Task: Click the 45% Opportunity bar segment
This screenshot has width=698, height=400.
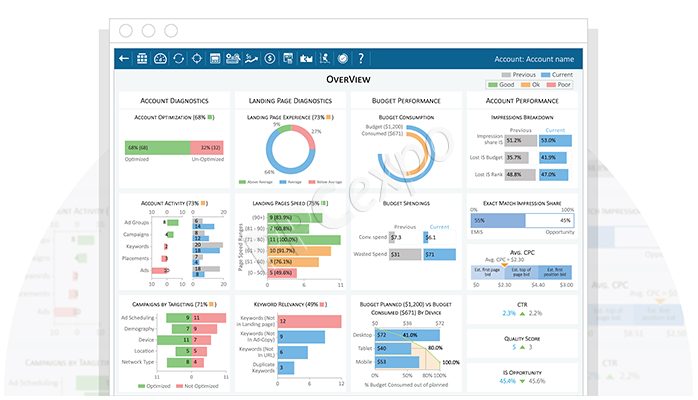Action: pyautogui.click(x=549, y=221)
